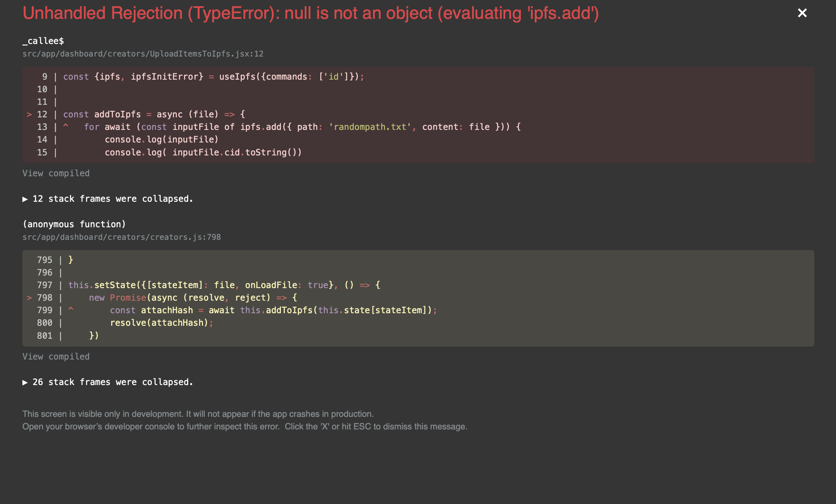Click View compiled under UploadItemsToIpfs code block
Image resolution: width=836 pixels, height=504 pixels.
(56, 173)
